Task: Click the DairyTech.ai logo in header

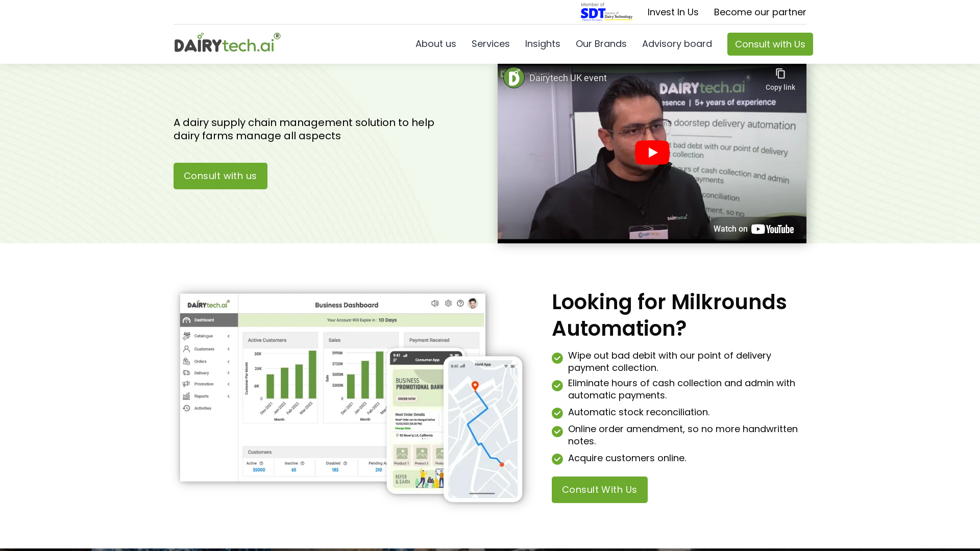Action: (227, 43)
